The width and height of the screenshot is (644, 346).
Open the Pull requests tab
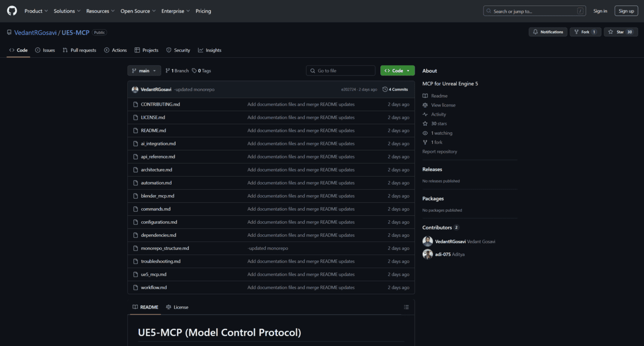(x=79, y=50)
